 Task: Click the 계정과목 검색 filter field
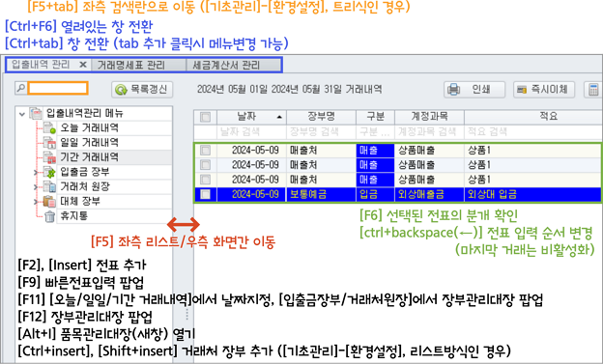click(429, 132)
